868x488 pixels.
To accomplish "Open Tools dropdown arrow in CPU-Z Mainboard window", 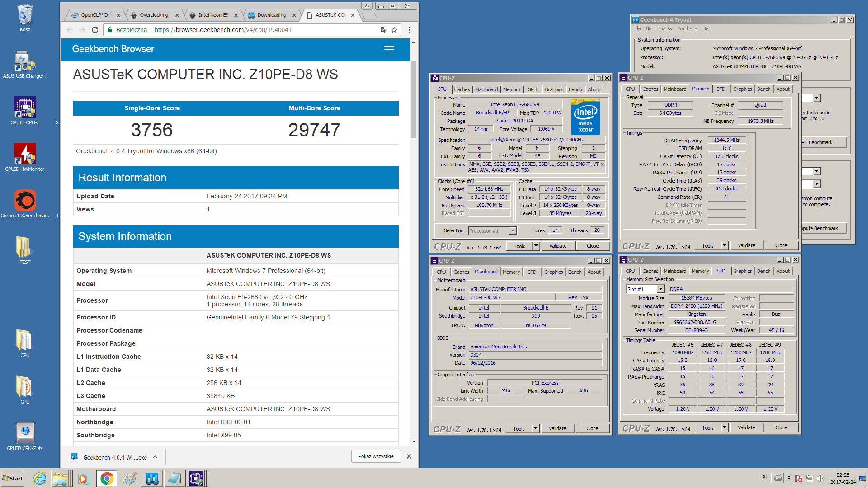I will (x=535, y=428).
